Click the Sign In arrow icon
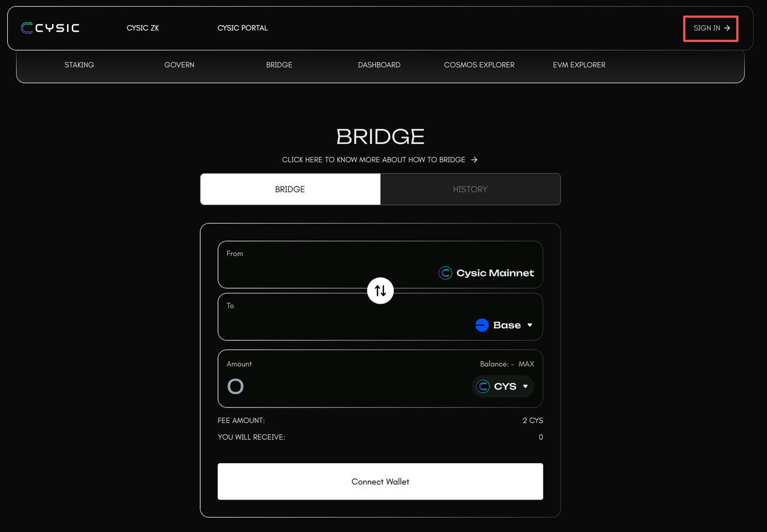This screenshot has height=532, width=767. [x=727, y=28]
